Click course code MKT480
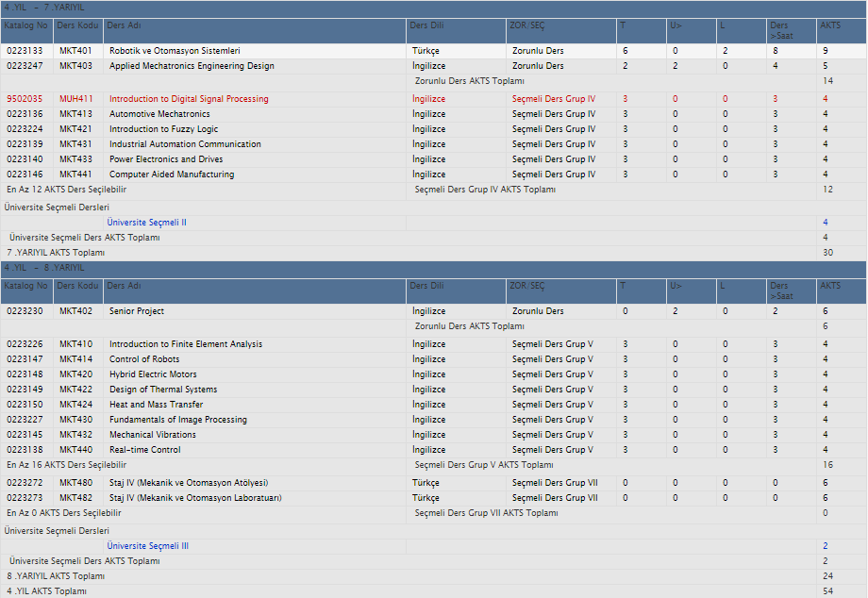 [75, 483]
